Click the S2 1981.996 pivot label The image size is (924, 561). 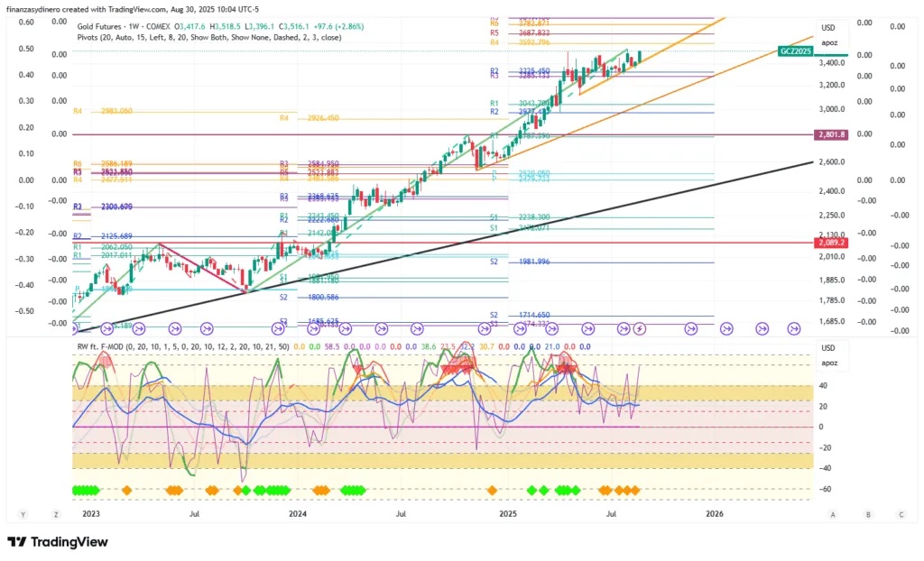pos(521,261)
